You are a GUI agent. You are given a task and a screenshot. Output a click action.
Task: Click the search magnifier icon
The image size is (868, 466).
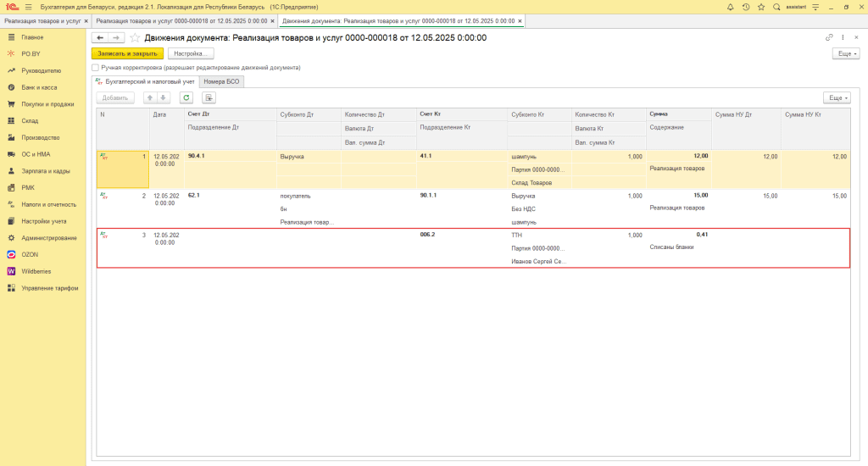click(x=776, y=7)
